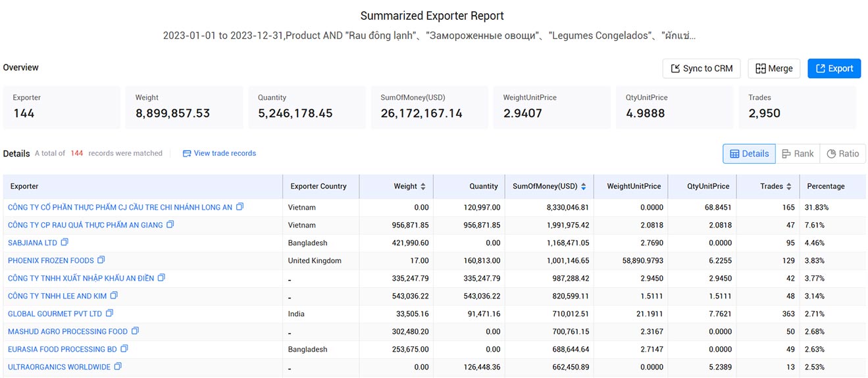The height and width of the screenshot is (378, 868).
Task: Open View trade records link
Action: tap(219, 153)
